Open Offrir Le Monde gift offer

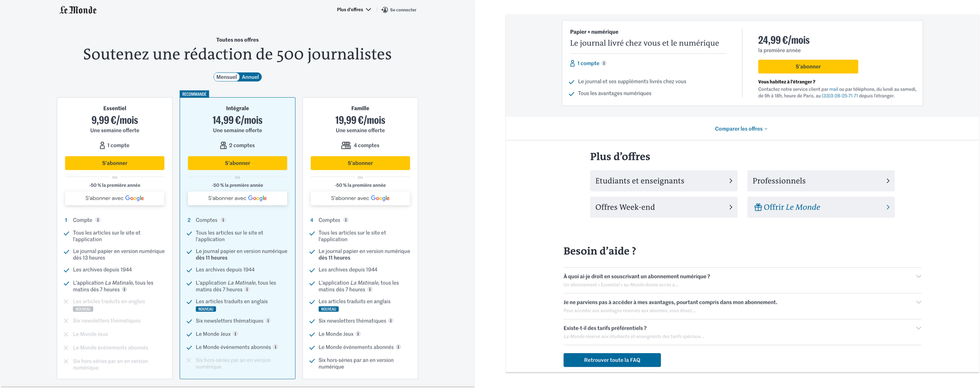(821, 207)
